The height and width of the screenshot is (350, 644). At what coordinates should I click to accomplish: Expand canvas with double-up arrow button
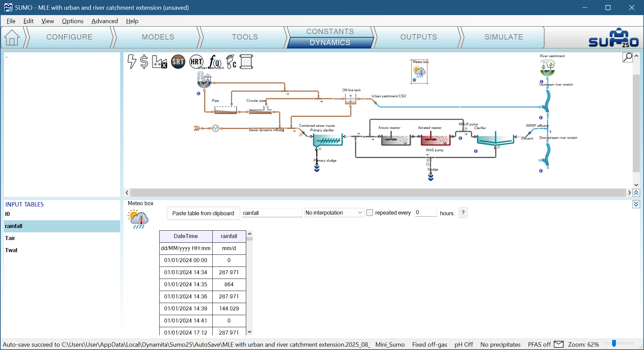pyautogui.click(x=636, y=193)
